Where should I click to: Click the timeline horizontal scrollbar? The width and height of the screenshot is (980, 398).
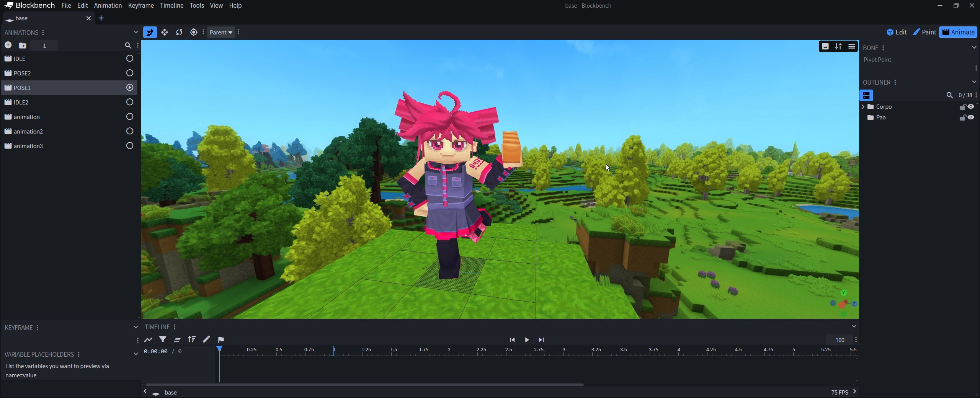[364, 385]
